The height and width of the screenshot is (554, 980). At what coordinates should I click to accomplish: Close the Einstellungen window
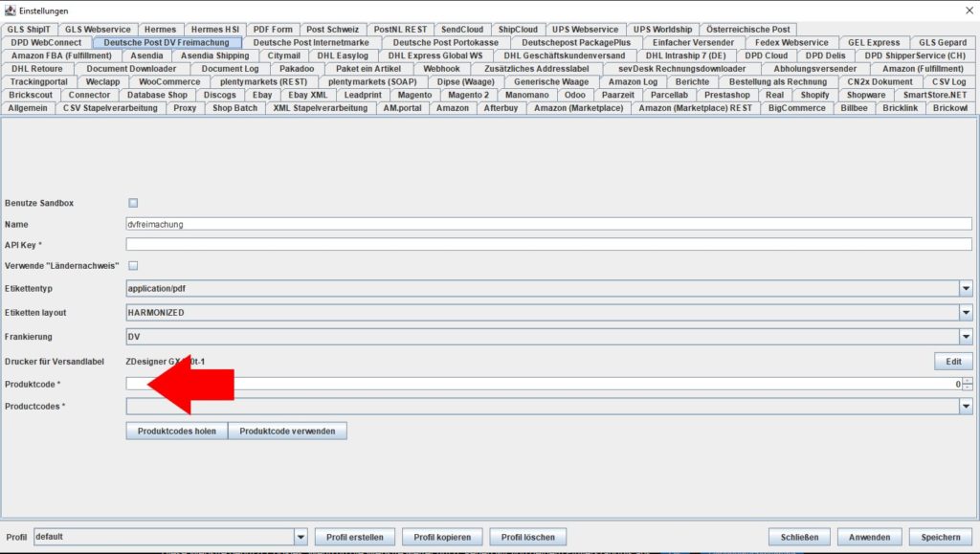coord(969,11)
